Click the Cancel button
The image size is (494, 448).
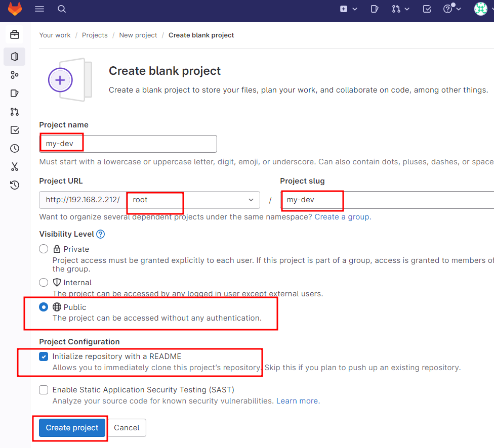coord(127,428)
